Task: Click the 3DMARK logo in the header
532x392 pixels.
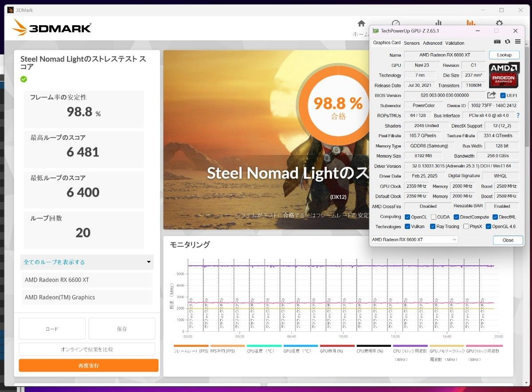Action: click(51, 27)
